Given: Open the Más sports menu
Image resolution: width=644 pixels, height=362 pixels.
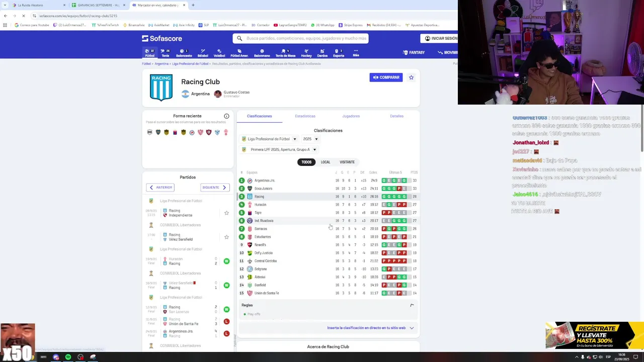Looking at the screenshot, I should [x=356, y=53].
